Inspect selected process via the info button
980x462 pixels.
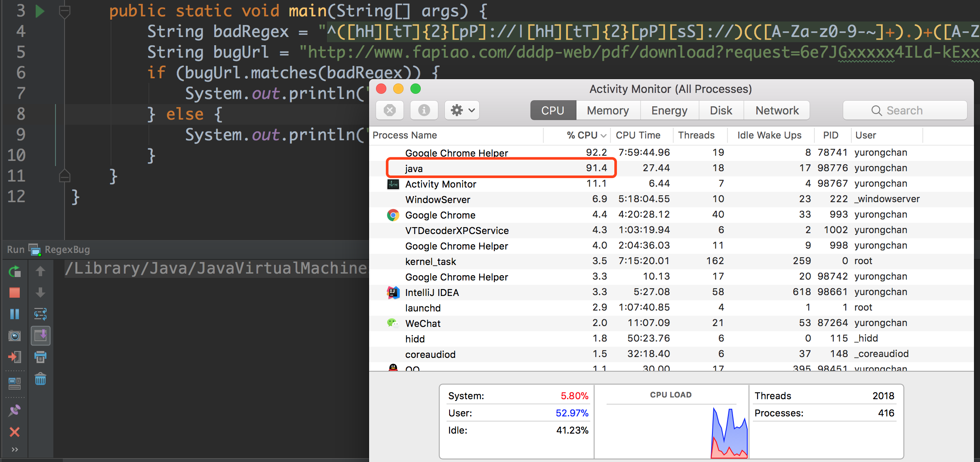[424, 111]
